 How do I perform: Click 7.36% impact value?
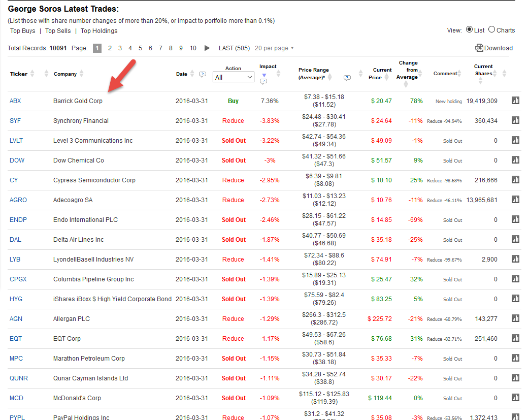coord(269,101)
